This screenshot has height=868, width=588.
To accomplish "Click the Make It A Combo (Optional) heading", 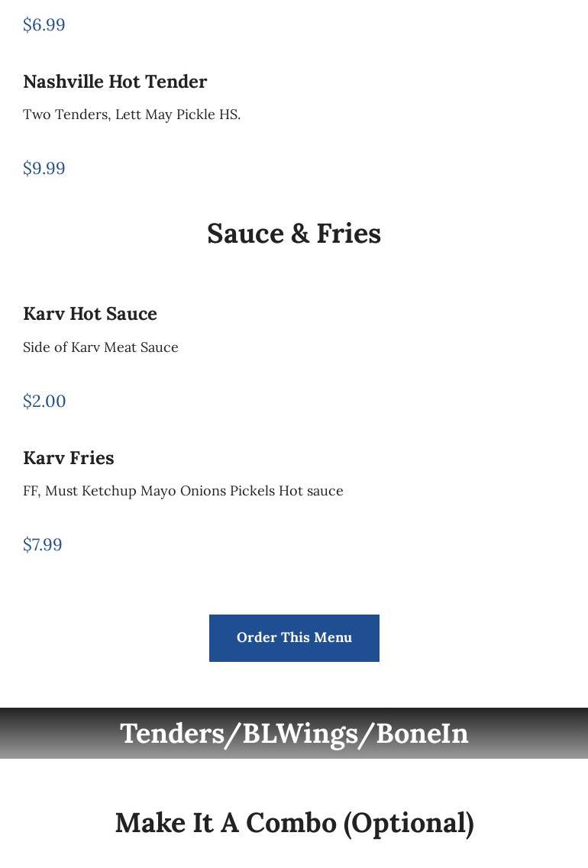I will click(x=294, y=823).
